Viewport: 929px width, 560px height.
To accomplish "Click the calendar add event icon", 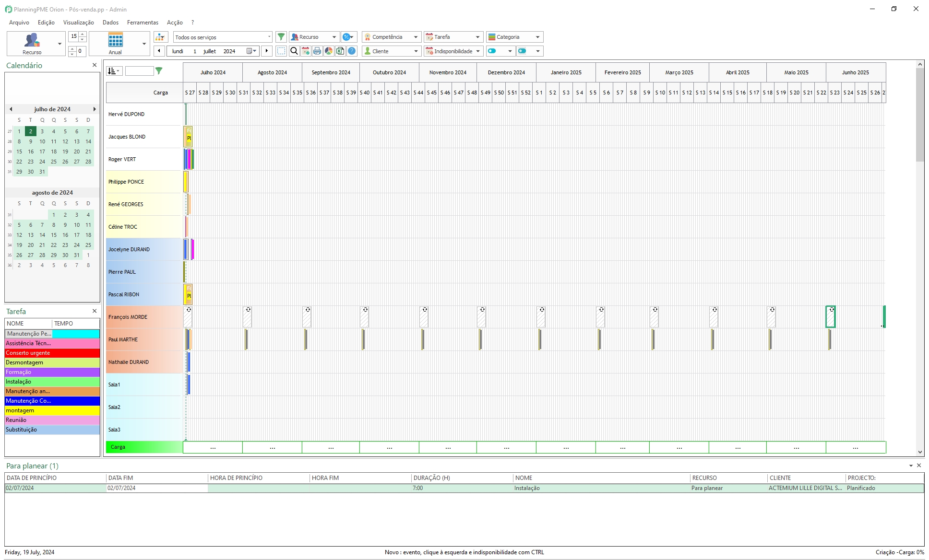I will point(306,51).
